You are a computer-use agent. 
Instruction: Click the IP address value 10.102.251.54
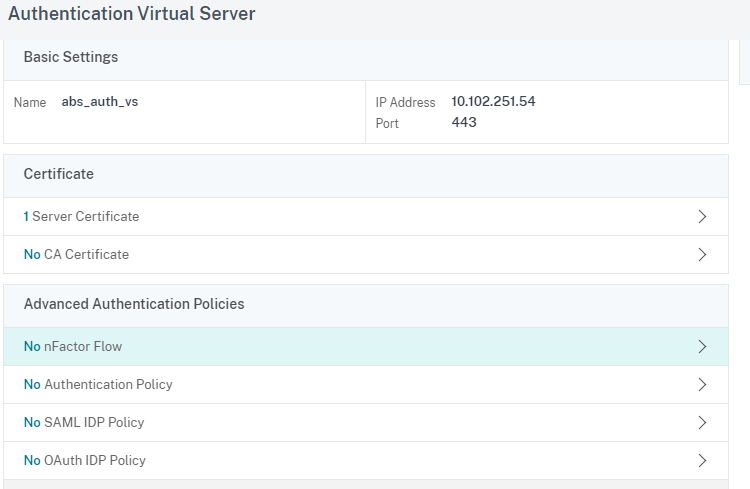click(x=493, y=101)
